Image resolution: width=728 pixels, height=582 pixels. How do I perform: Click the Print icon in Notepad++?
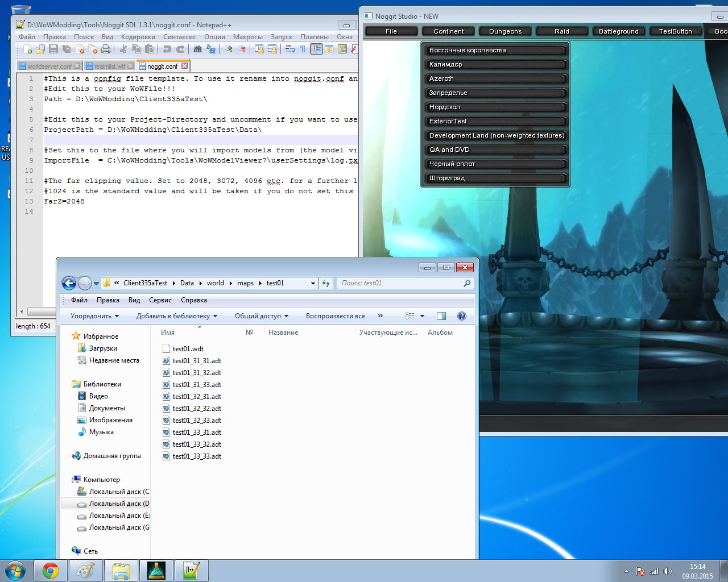click(x=106, y=49)
